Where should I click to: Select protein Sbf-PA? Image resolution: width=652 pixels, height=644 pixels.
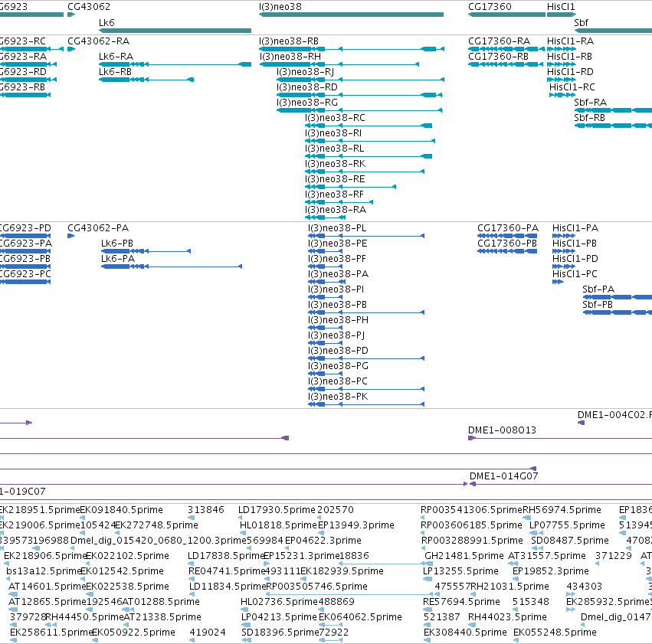598,289
